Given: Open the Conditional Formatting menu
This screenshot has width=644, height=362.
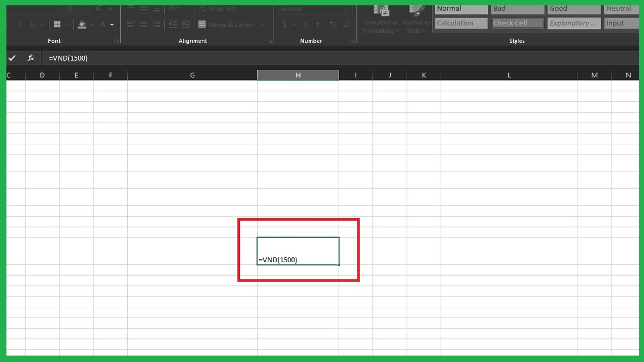Looking at the screenshot, I should click(x=380, y=18).
